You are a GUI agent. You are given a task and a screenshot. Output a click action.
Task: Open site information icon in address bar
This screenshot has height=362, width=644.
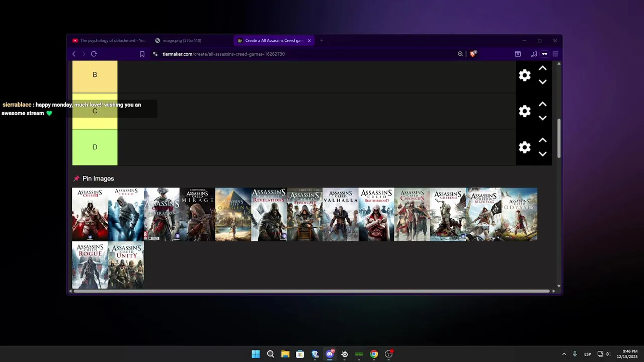tap(155, 54)
